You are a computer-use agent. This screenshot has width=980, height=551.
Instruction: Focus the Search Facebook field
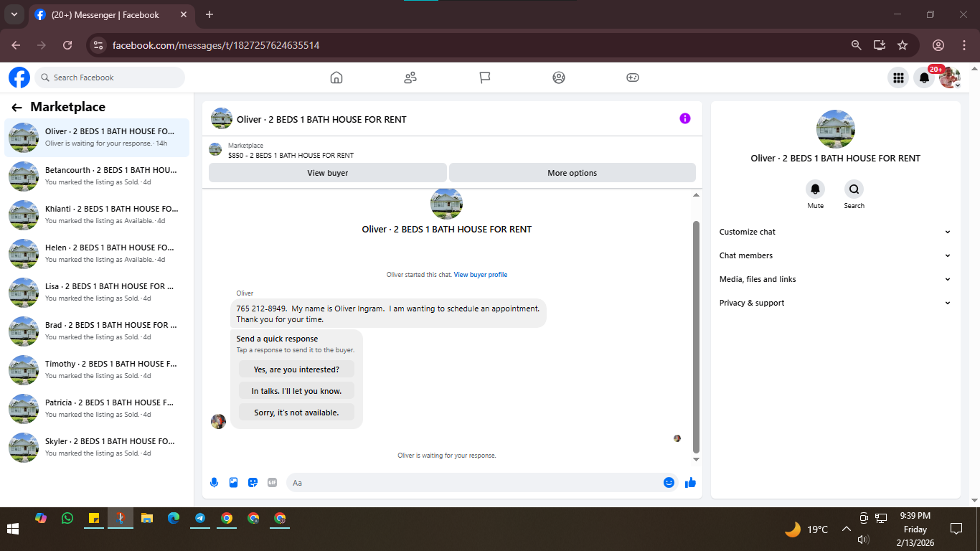click(110, 77)
